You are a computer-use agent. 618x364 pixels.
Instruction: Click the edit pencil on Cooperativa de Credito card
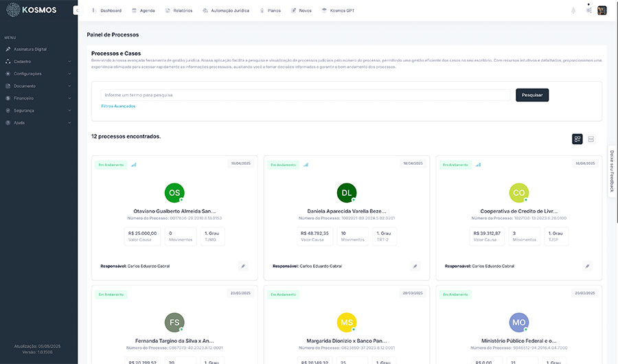587,266
